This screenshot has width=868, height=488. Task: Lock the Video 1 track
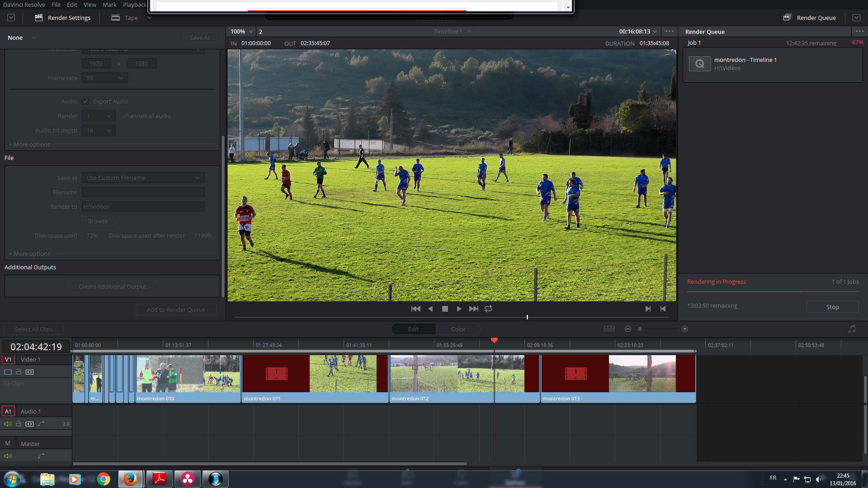pos(19,372)
